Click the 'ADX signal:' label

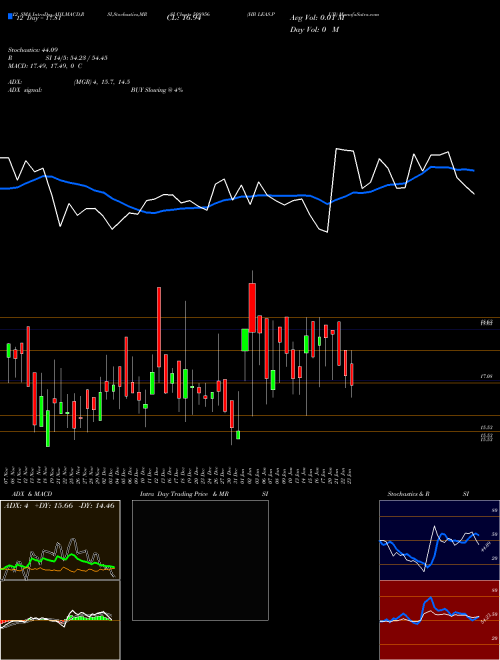tap(25, 90)
